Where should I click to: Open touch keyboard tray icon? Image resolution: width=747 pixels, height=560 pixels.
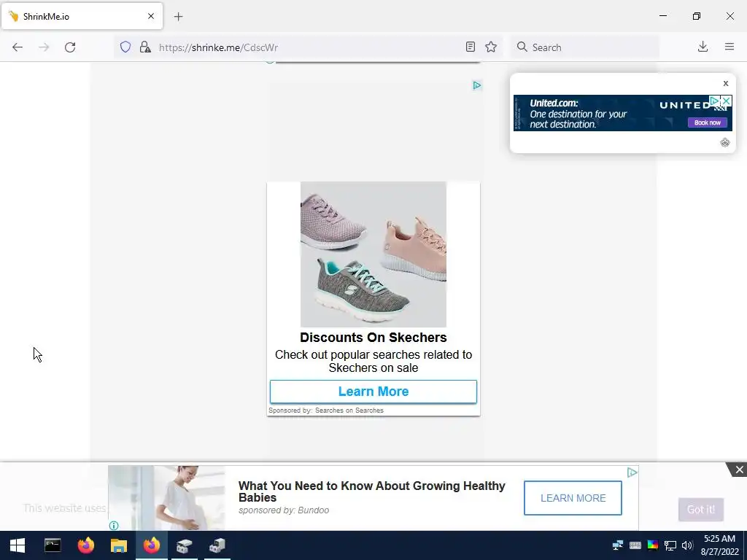click(635, 545)
